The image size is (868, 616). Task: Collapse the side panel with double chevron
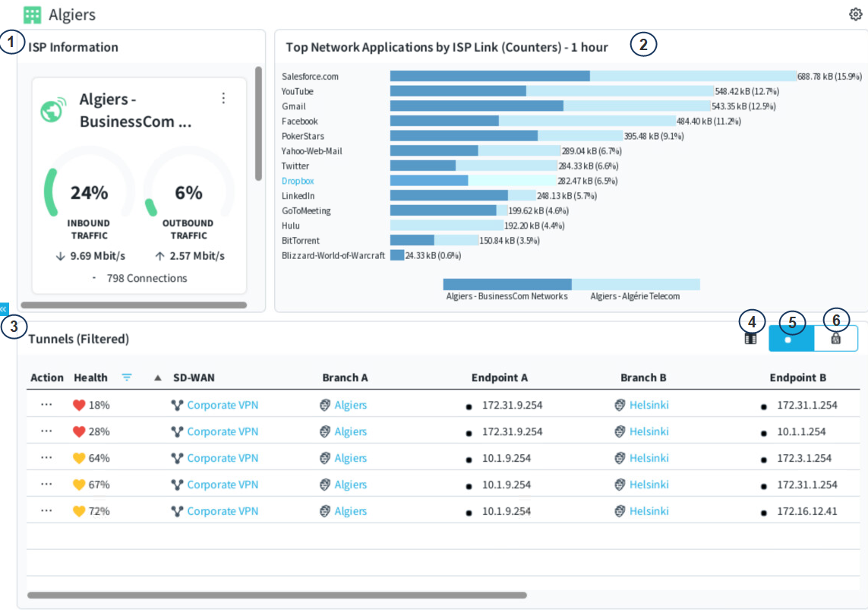coord(4,309)
